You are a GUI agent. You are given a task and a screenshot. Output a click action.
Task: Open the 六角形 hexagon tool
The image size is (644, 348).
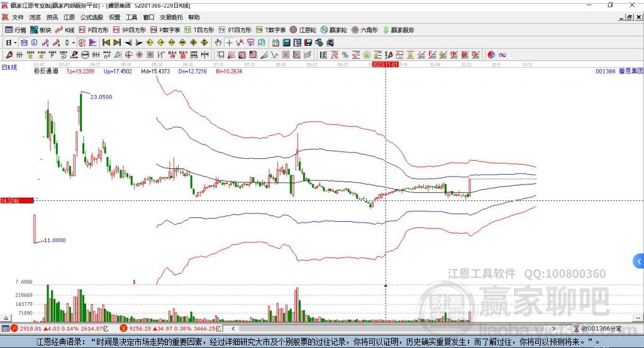pyautogui.click(x=364, y=30)
